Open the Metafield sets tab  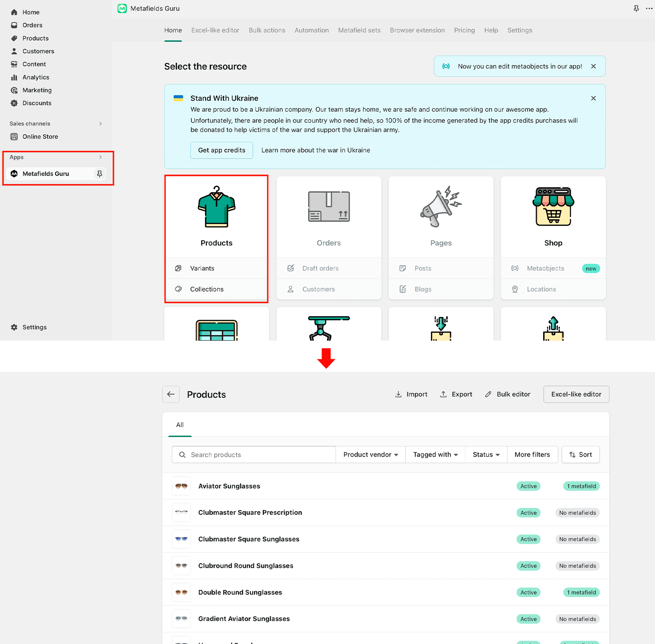tap(359, 30)
